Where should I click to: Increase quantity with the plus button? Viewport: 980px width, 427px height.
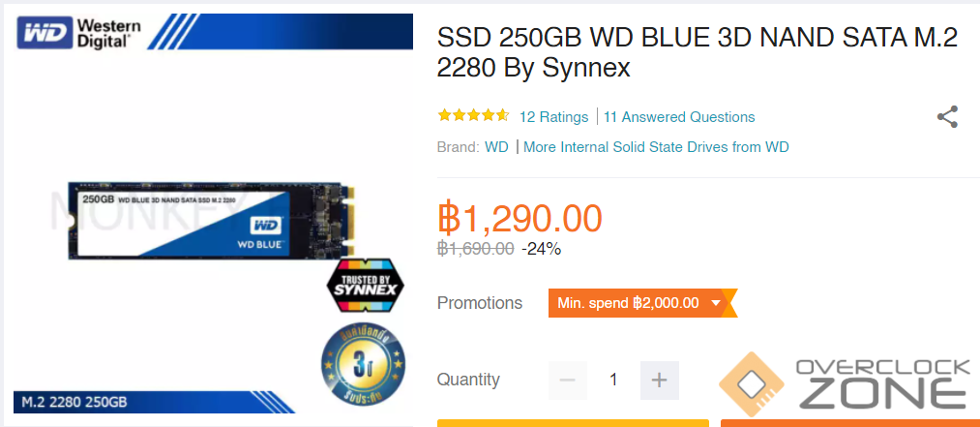pyautogui.click(x=660, y=381)
